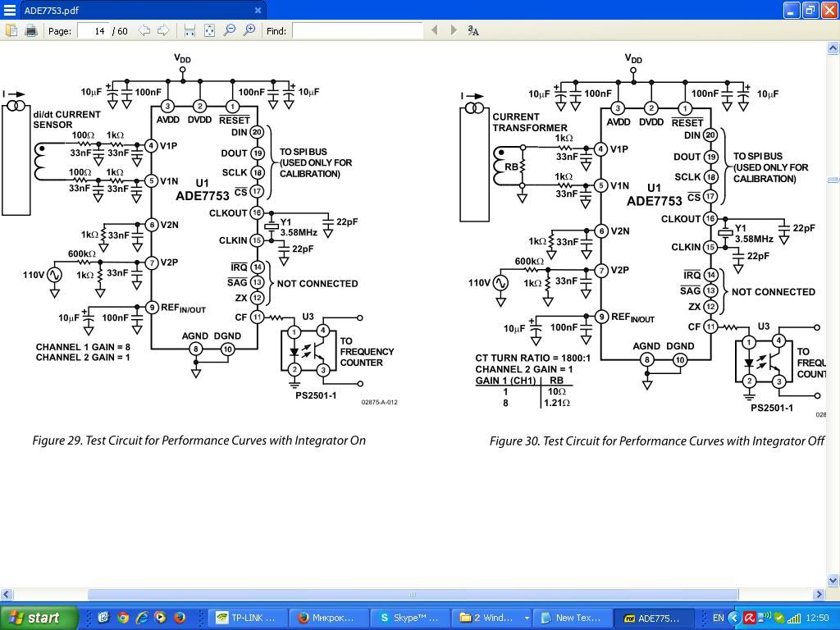This screenshot has height=630, width=840.
Task: Find previous match arrow
Action: pyautogui.click(x=435, y=30)
